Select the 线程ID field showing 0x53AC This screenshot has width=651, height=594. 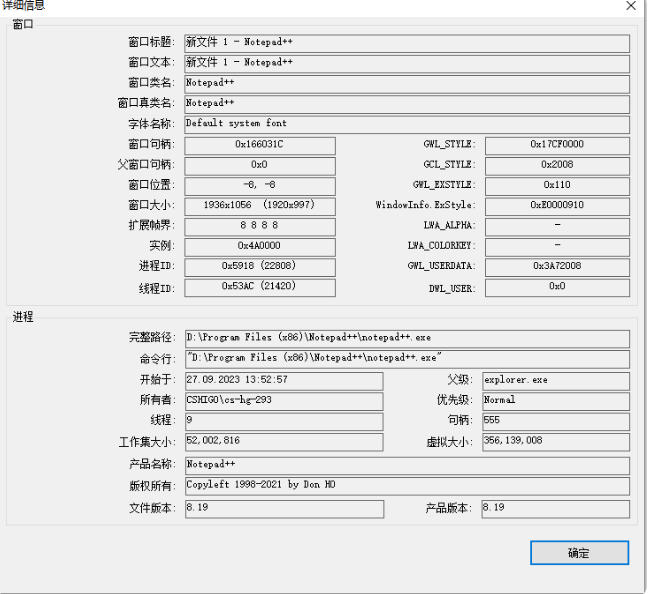pos(259,287)
